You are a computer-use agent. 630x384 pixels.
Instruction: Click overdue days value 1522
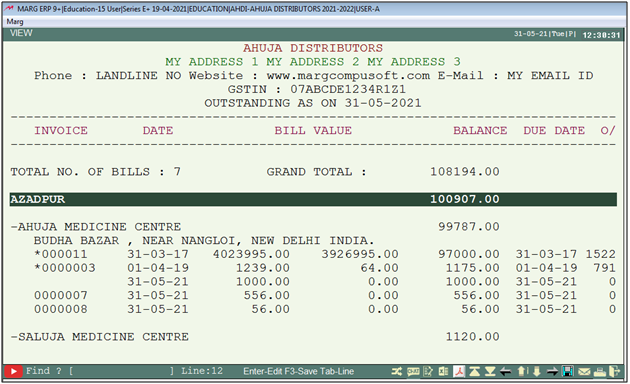(x=601, y=254)
